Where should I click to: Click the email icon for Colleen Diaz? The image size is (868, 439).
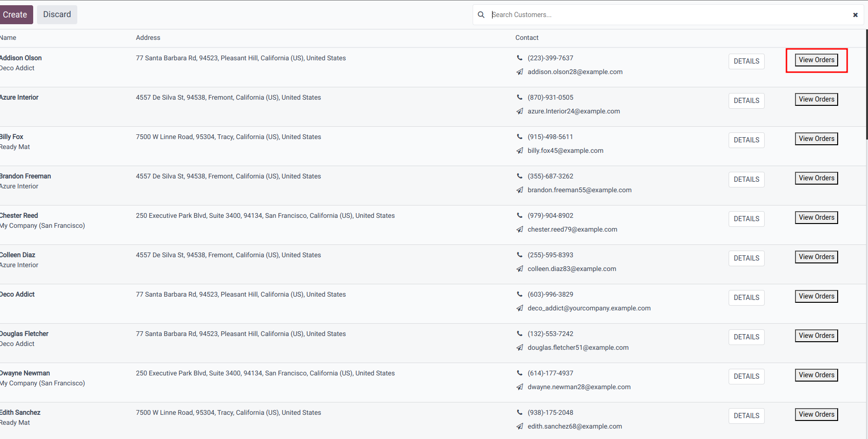(x=520, y=269)
